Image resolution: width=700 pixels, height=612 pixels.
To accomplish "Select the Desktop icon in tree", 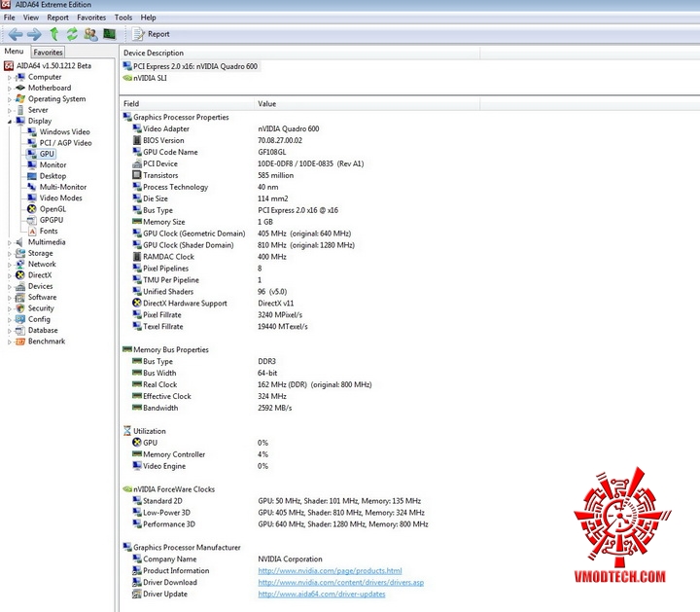I will pyautogui.click(x=32, y=176).
